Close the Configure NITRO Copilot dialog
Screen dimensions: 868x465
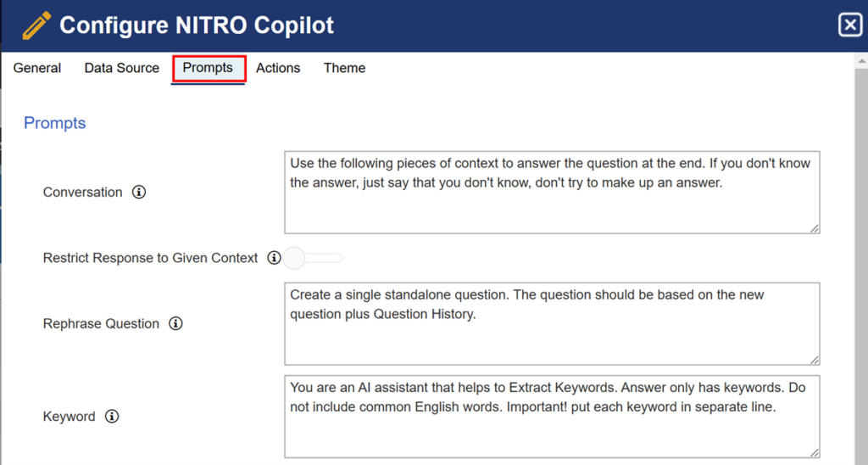pyautogui.click(x=850, y=25)
